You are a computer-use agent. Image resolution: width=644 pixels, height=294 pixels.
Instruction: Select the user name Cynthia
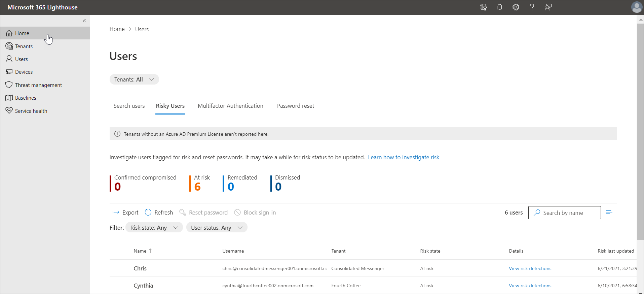click(x=143, y=286)
